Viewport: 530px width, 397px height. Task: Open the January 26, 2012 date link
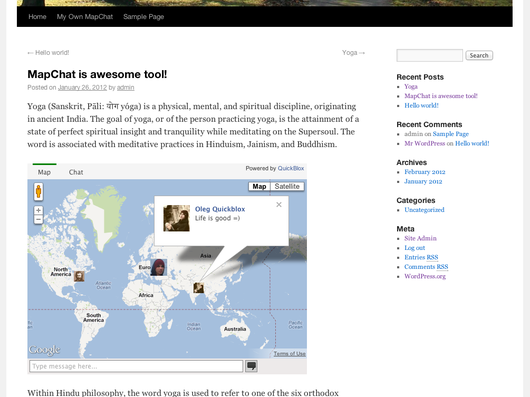tap(82, 88)
